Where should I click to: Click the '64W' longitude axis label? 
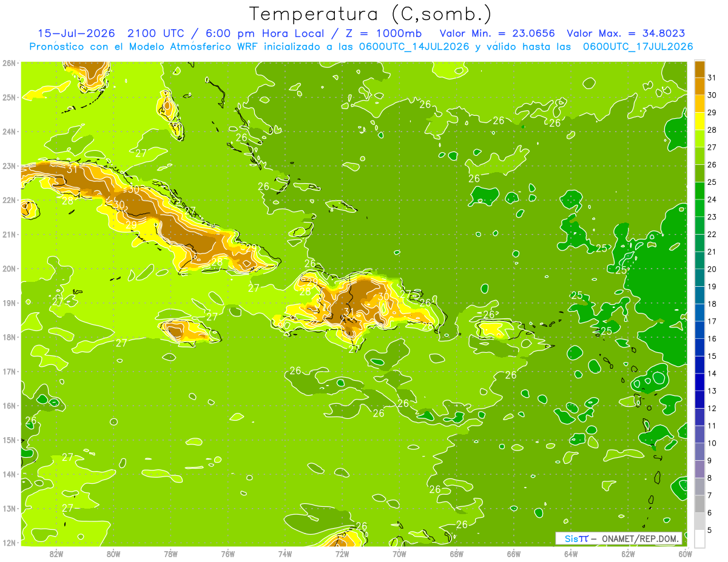571,554
